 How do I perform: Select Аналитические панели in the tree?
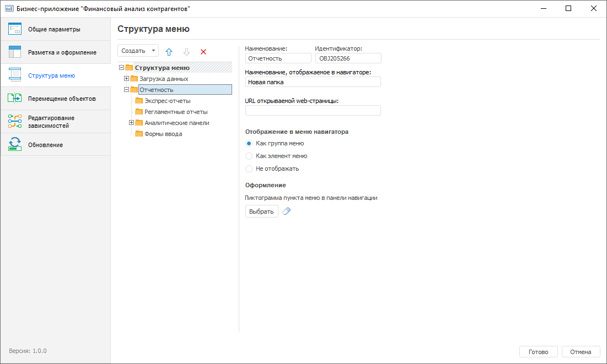point(176,123)
